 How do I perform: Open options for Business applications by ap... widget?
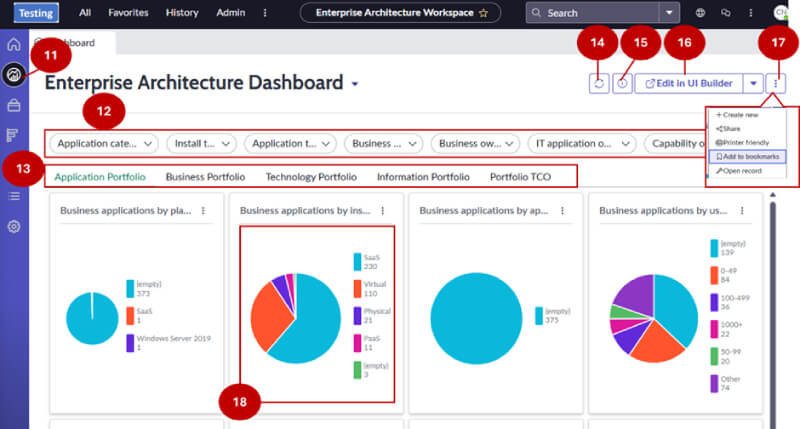(x=562, y=211)
